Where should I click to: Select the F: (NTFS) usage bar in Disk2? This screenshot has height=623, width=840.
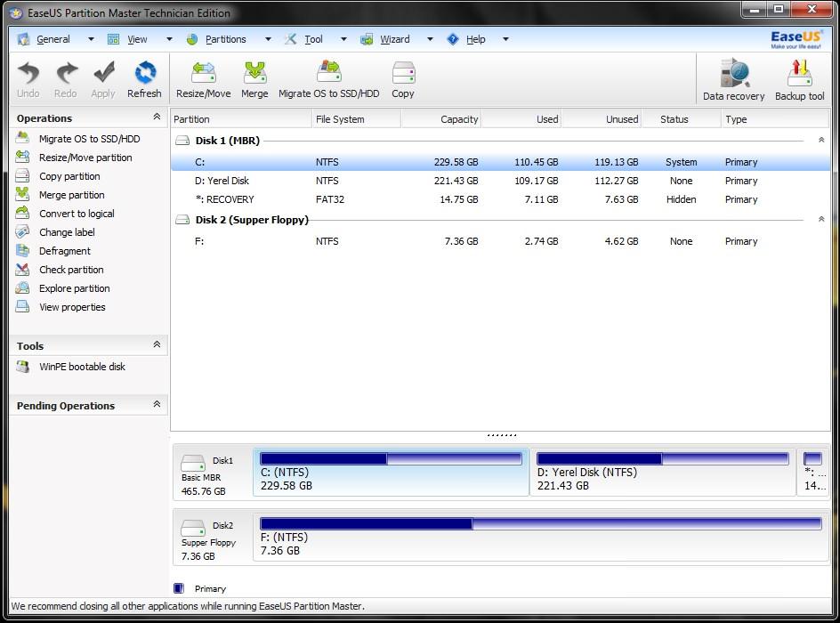pos(540,524)
